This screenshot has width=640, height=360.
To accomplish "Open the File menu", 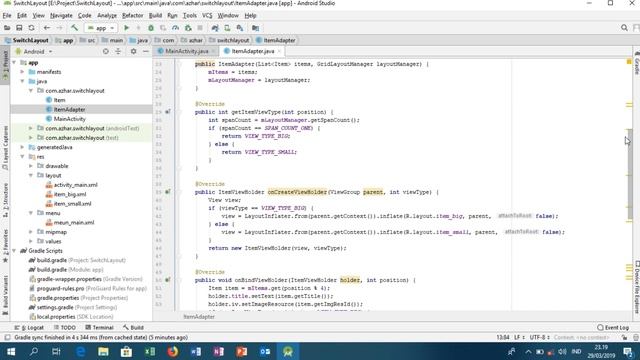I will [x=7, y=16].
